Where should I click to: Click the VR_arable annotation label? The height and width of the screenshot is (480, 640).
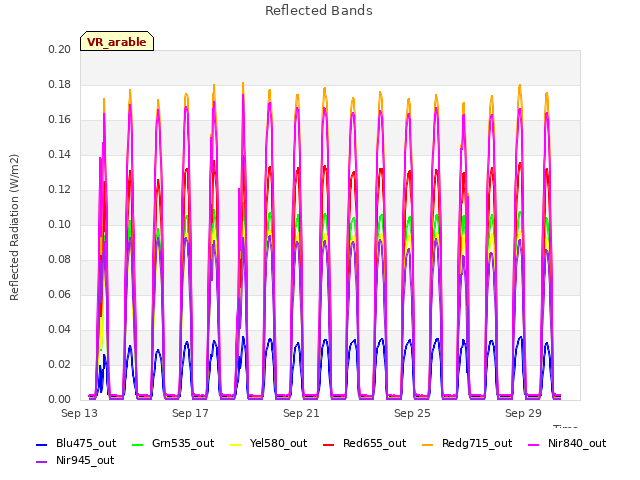117,41
